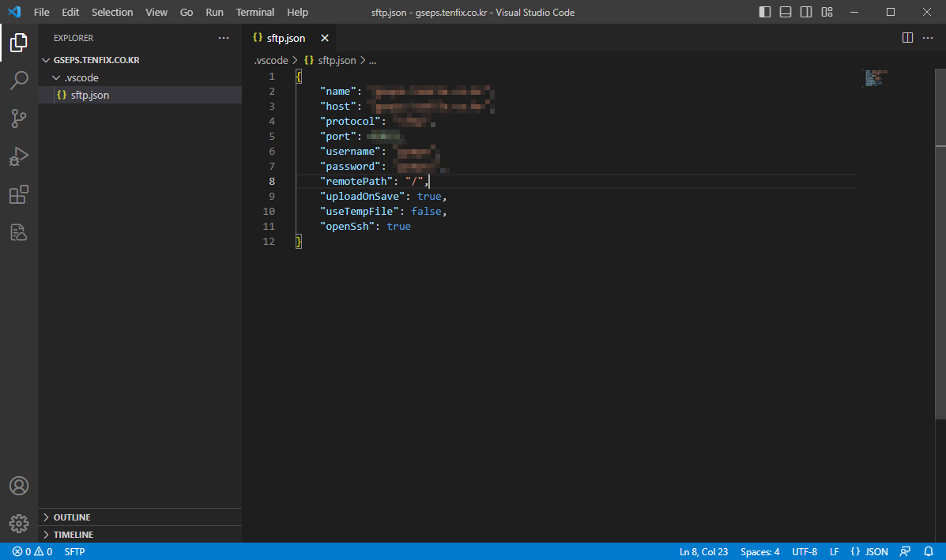946x560 pixels.
Task: Open the notifications bell icon
Action: (x=929, y=551)
